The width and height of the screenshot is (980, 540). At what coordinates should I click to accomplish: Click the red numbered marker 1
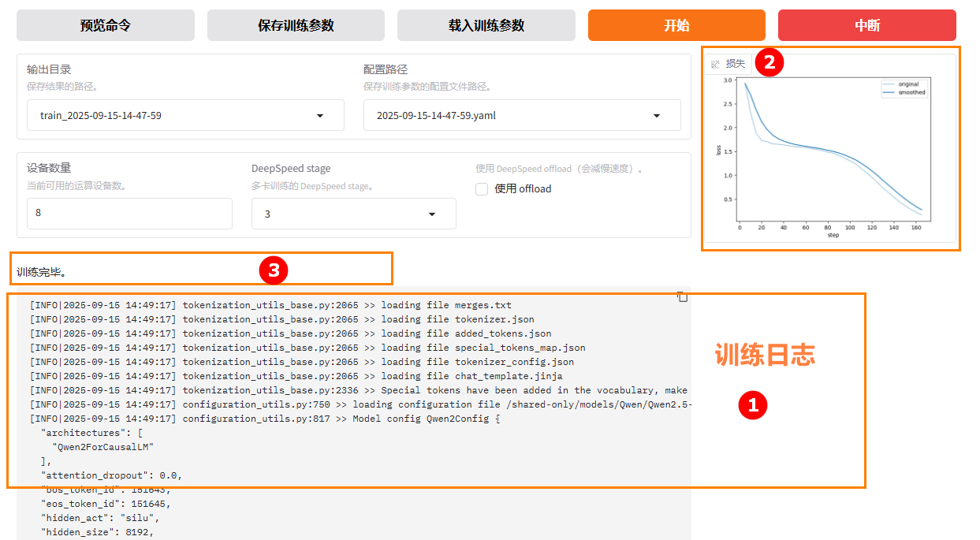(x=752, y=405)
